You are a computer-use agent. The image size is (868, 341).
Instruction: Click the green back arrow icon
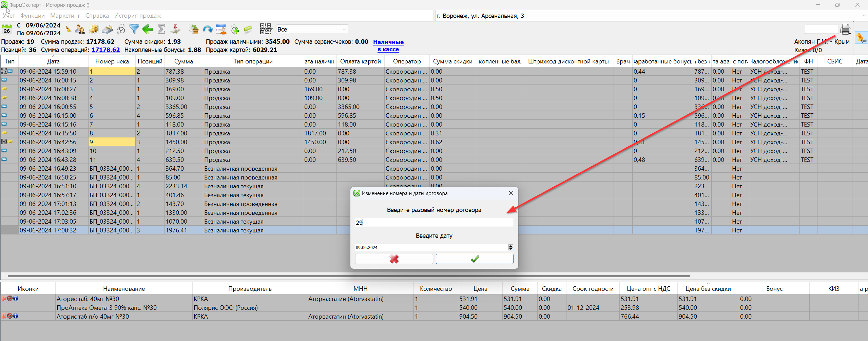click(x=148, y=29)
